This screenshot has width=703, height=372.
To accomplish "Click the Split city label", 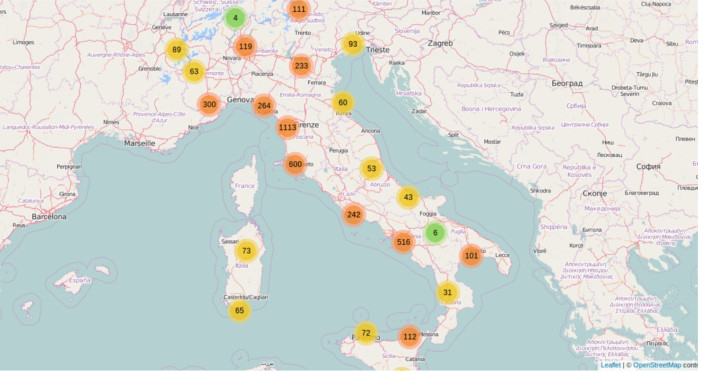I will pos(453,134).
